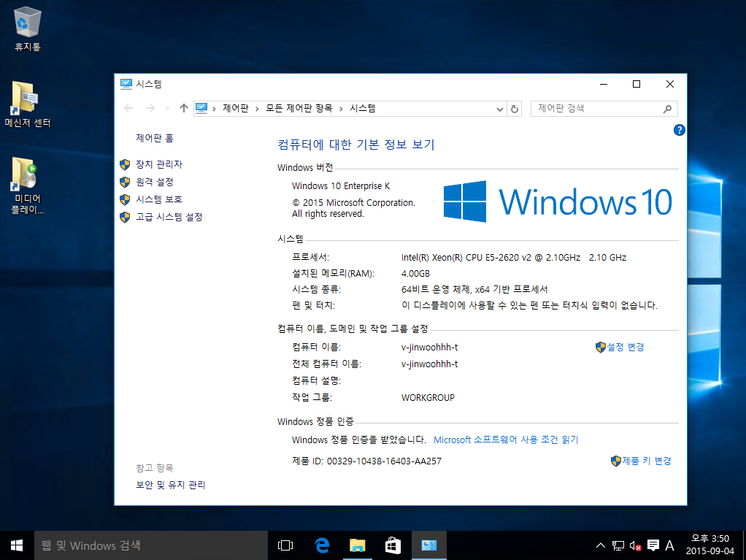Click 제품 키 변경 link
Screen dimensions: 746x560
647,461
